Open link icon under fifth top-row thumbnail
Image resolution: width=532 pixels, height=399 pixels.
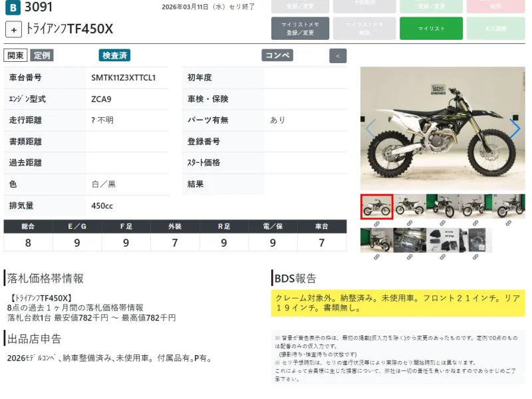coord(508,223)
